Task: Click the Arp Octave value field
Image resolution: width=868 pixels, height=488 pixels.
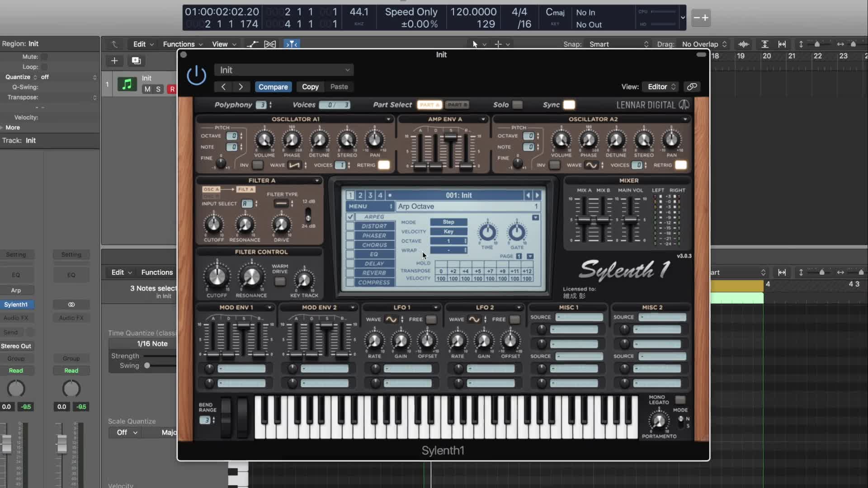Action: (x=468, y=206)
